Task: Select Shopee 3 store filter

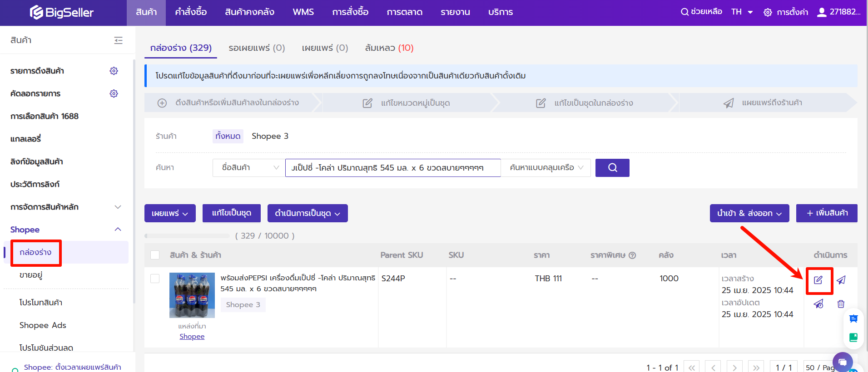Action: pos(270,136)
